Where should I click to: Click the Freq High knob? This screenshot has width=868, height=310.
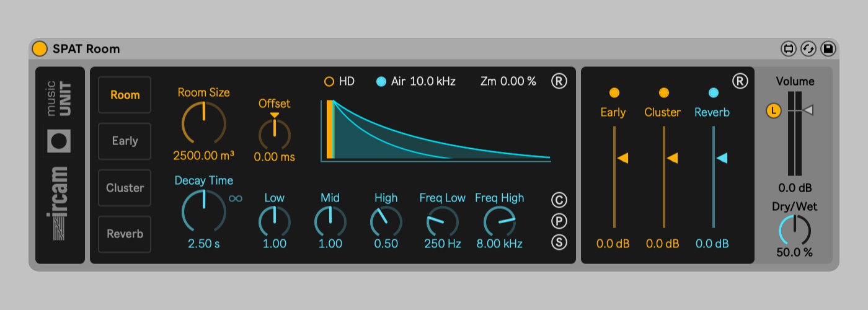(499, 221)
